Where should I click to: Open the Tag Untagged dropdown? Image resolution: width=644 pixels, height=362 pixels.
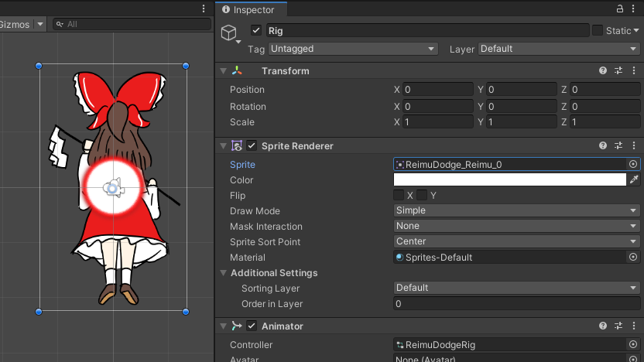click(x=353, y=49)
